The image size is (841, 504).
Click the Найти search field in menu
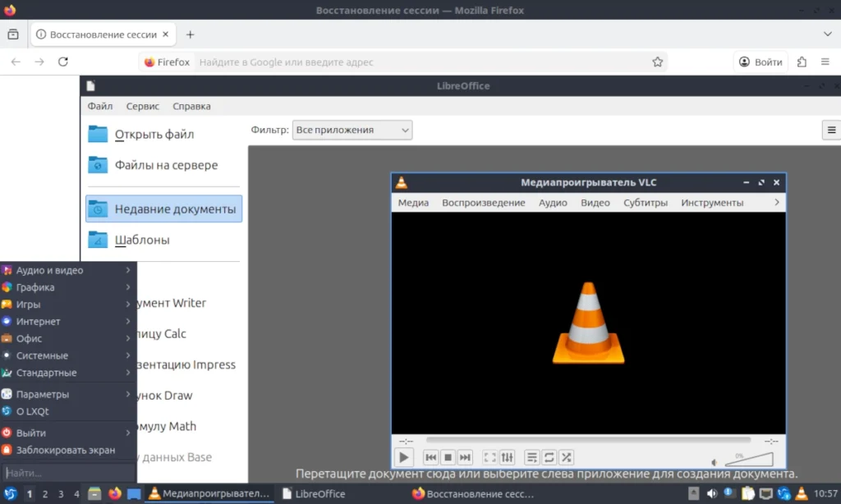point(67,473)
